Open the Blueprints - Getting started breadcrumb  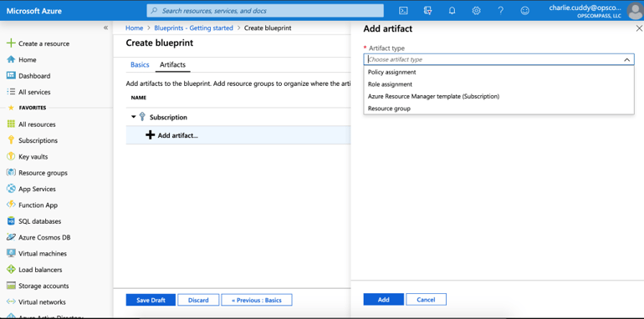point(193,28)
